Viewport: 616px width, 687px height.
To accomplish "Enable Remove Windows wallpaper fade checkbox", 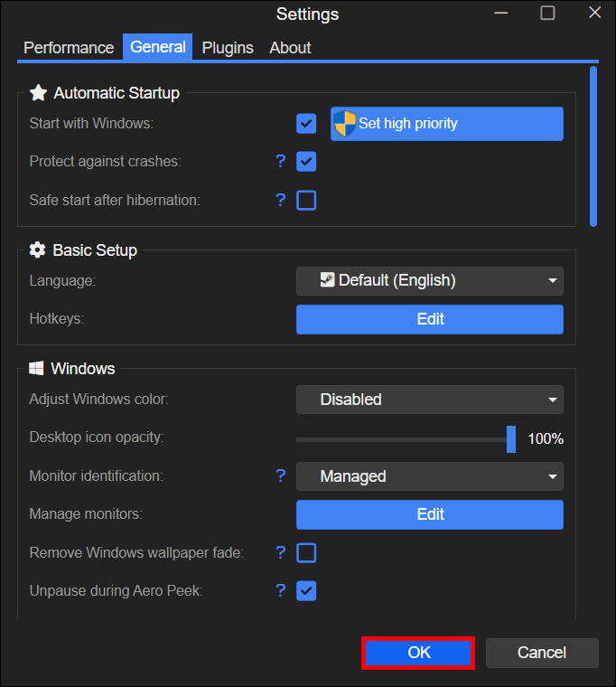I will tap(306, 552).
